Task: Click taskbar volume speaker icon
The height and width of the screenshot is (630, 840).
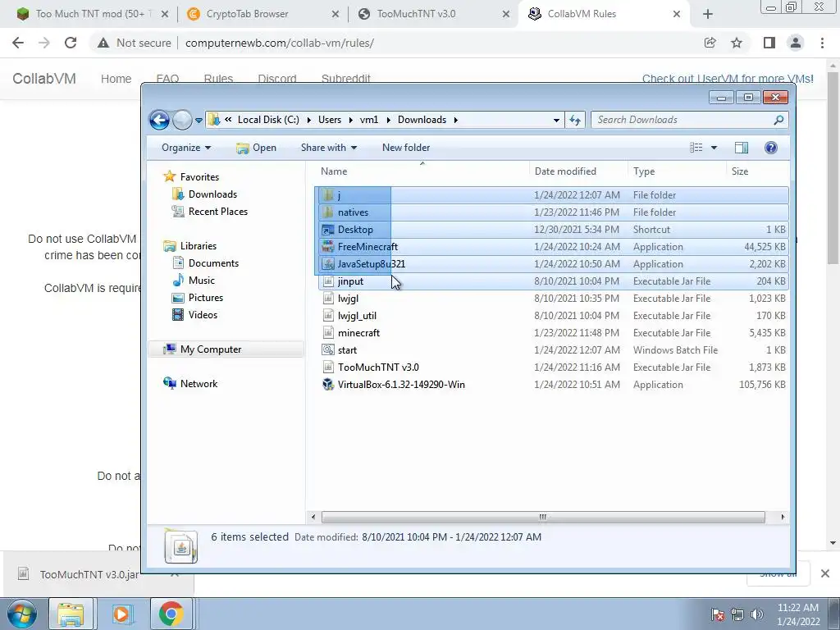Action: coord(757,614)
